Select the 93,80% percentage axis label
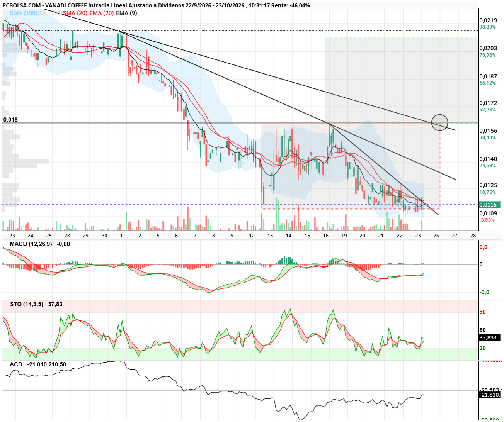504x422 pixels. click(487, 27)
